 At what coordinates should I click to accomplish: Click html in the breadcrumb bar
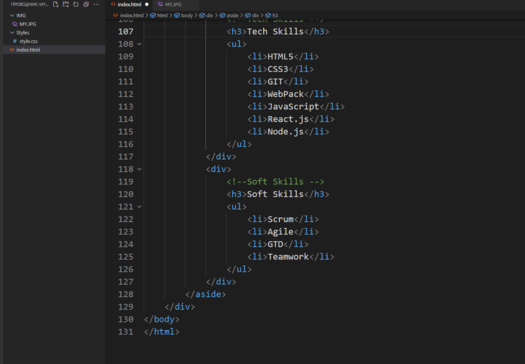(162, 15)
